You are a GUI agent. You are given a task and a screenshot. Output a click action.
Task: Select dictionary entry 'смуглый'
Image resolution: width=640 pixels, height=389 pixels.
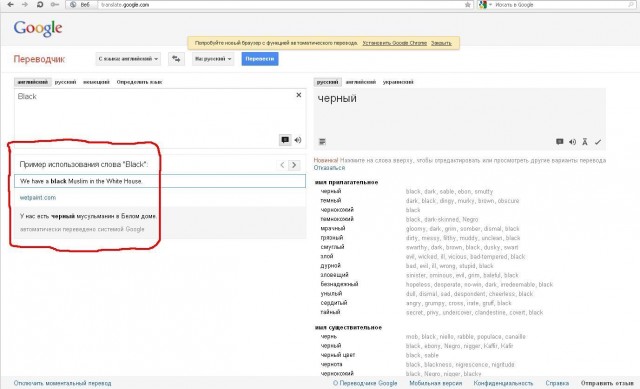click(x=332, y=247)
